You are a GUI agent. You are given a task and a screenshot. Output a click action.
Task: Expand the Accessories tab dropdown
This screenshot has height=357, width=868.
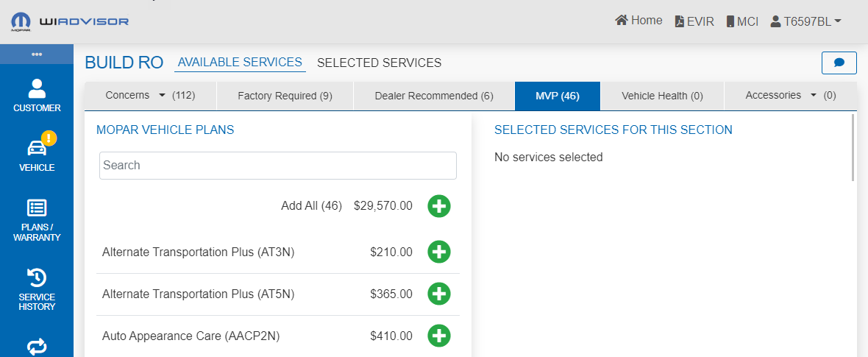[814, 96]
